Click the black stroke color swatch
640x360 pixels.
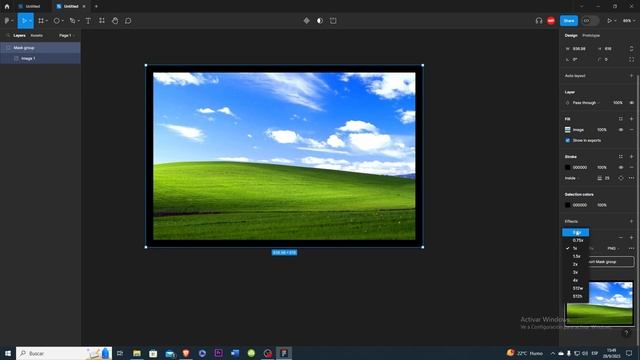[567, 167]
